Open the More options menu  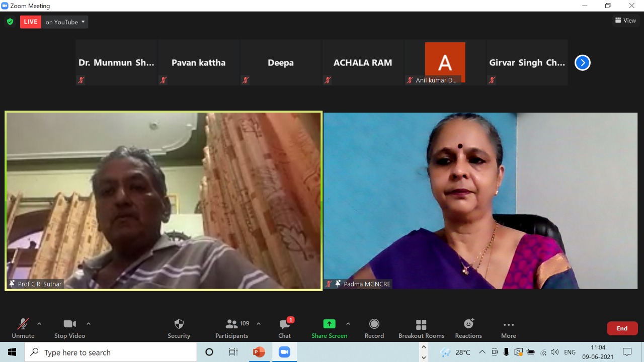(x=509, y=328)
